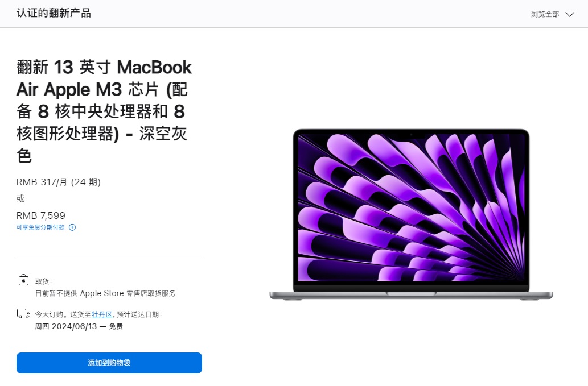588x386 pixels.
Task: Select the 翻新 13 英寸 MacBook Air product title
Action: coord(104,111)
